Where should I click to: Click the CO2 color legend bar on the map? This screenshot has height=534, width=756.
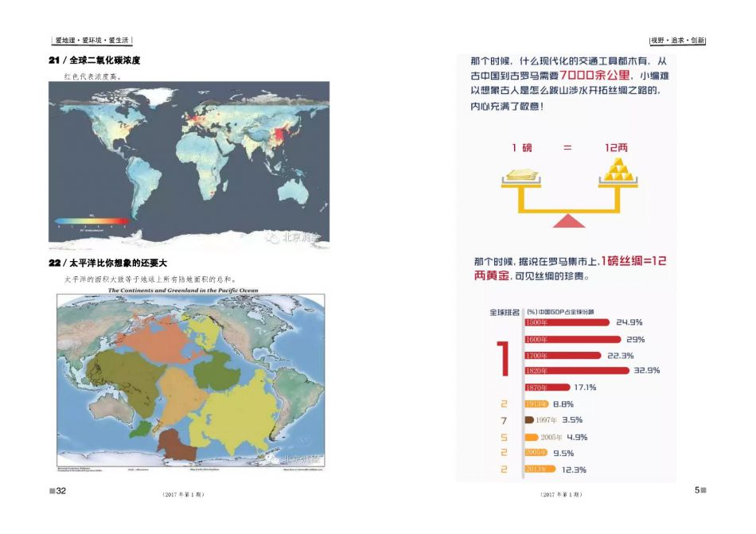[92, 220]
